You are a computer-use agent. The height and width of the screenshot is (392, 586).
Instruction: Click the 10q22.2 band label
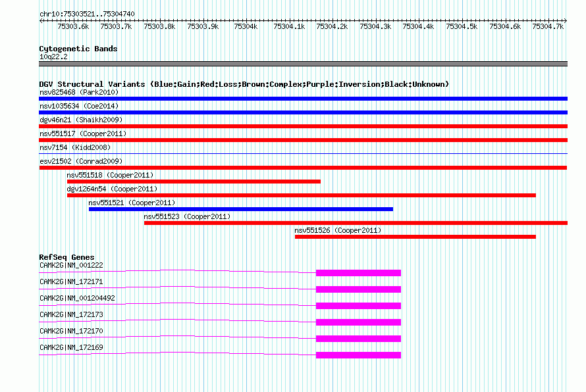53,57
